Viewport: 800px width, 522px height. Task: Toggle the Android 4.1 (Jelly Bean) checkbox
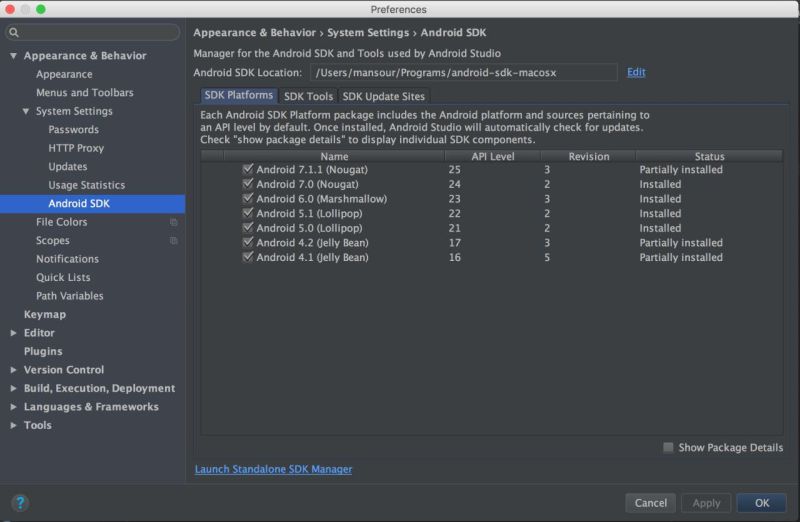point(248,257)
